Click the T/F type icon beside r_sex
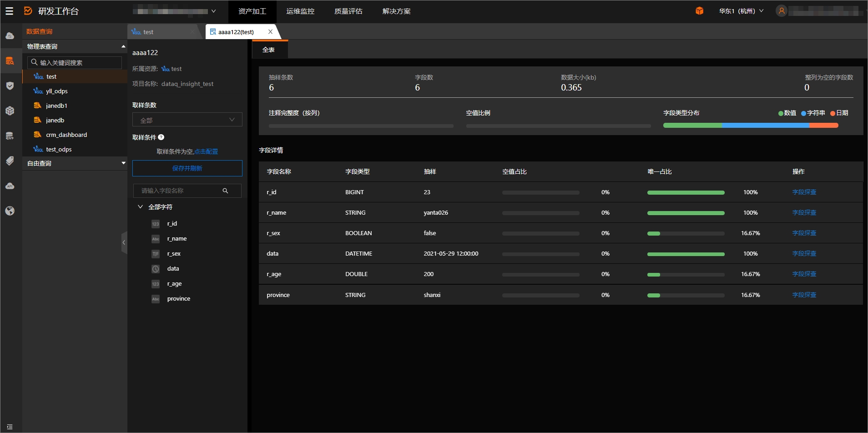868x433 pixels. click(156, 254)
